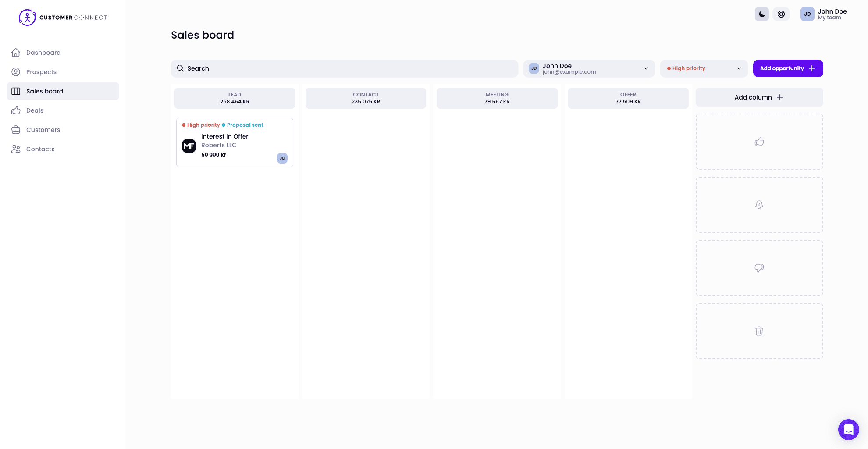Viewport: 868px width, 449px height.
Task: Open Customers via its sidebar icon
Action: [16, 129]
